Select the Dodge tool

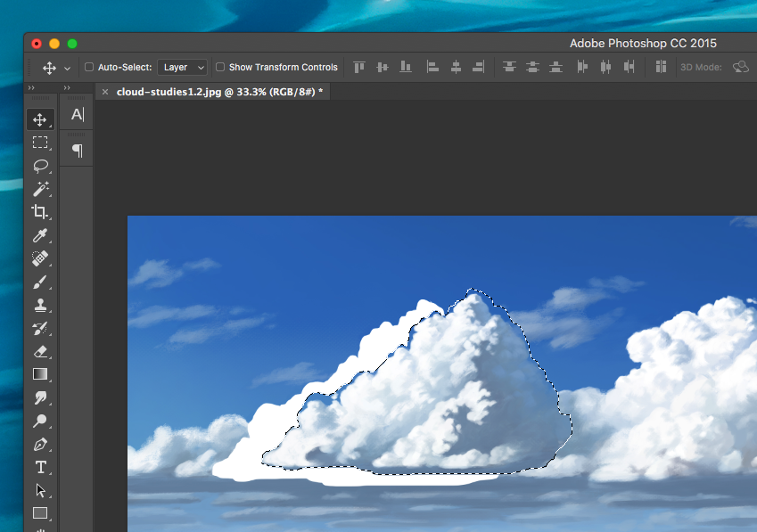pos(40,421)
